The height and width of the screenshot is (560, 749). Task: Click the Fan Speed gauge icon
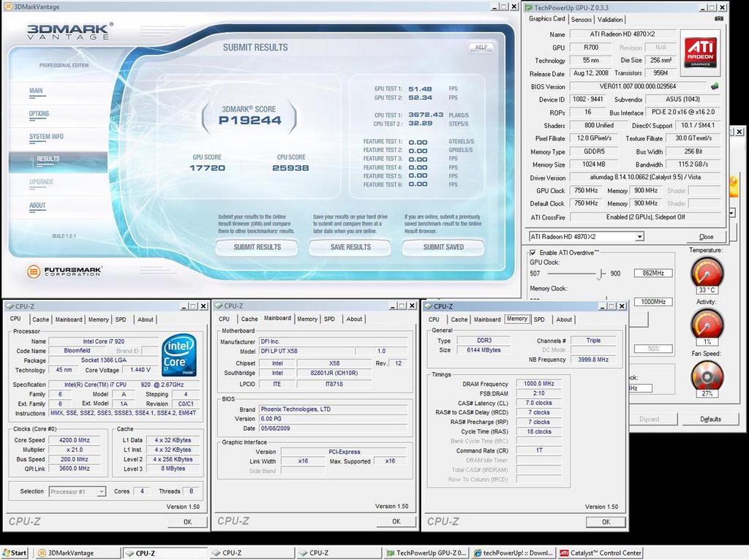click(x=707, y=376)
